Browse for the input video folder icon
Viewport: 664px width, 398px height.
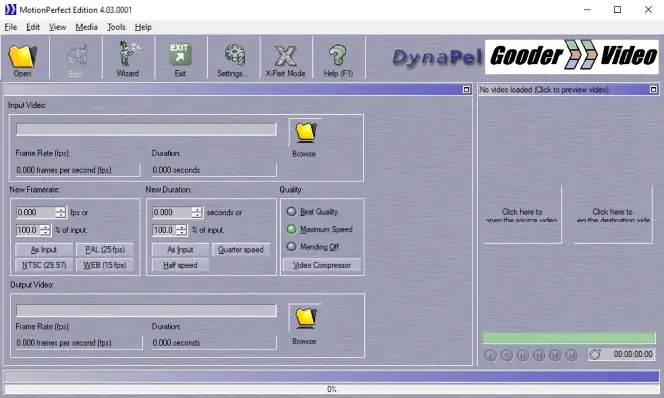[305, 133]
